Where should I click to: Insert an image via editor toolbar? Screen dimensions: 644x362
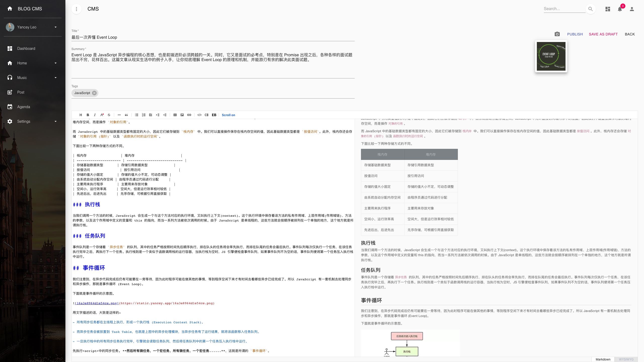point(182,115)
